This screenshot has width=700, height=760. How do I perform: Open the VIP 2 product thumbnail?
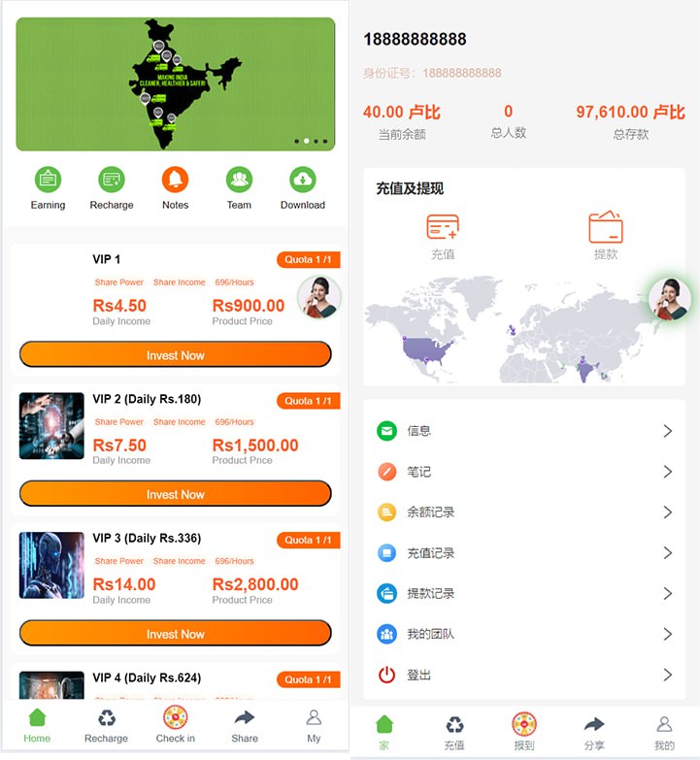click(x=51, y=426)
